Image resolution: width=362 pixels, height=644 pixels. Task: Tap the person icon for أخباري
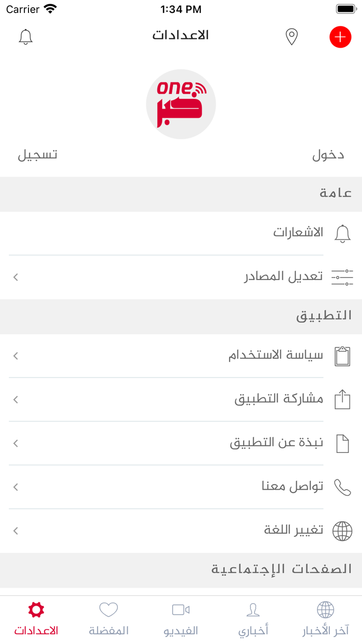tap(253, 610)
